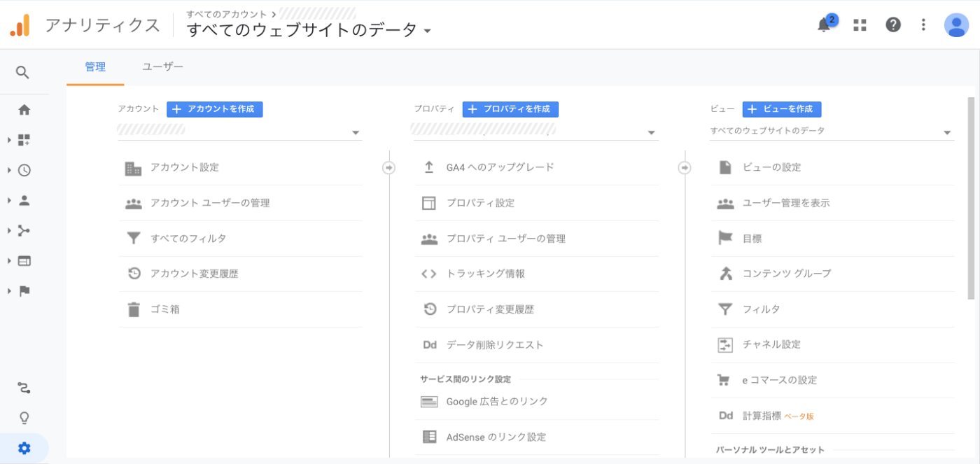The width and height of the screenshot is (980, 464).
Task: Switch to the ユーザー tab
Action: pyautogui.click(x=162, y=67)
